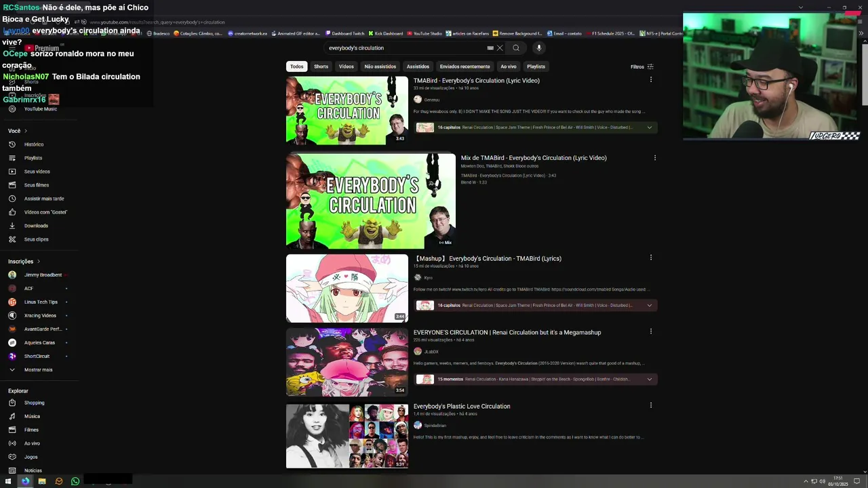Open Seus vídeos in the sidebar
The image size is (868, 488).
coord(37,171)
